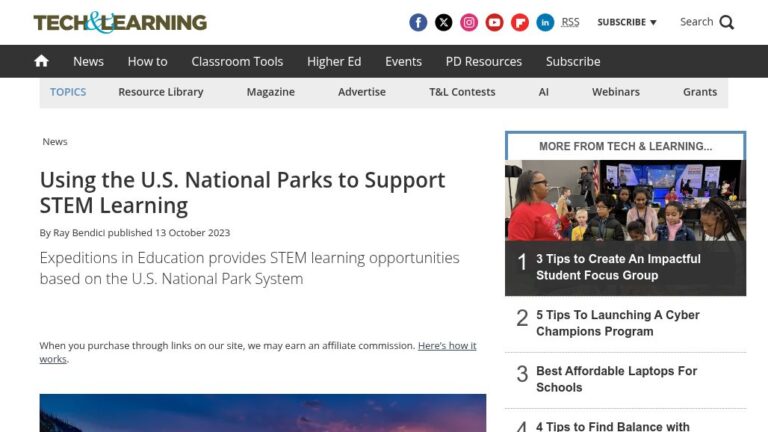
Task: Select Classroom Tools in the main navigation
Action: 237,61
